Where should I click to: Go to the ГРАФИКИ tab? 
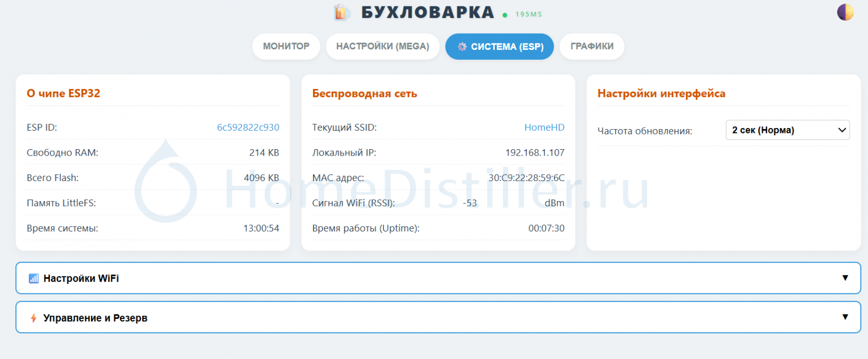pyautogui.click(x=592, y=47)
